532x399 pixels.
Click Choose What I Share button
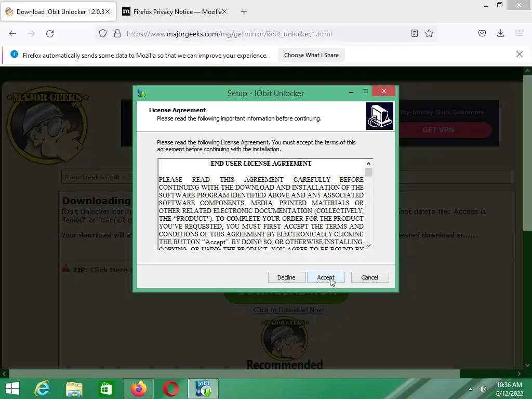point(311,55)
